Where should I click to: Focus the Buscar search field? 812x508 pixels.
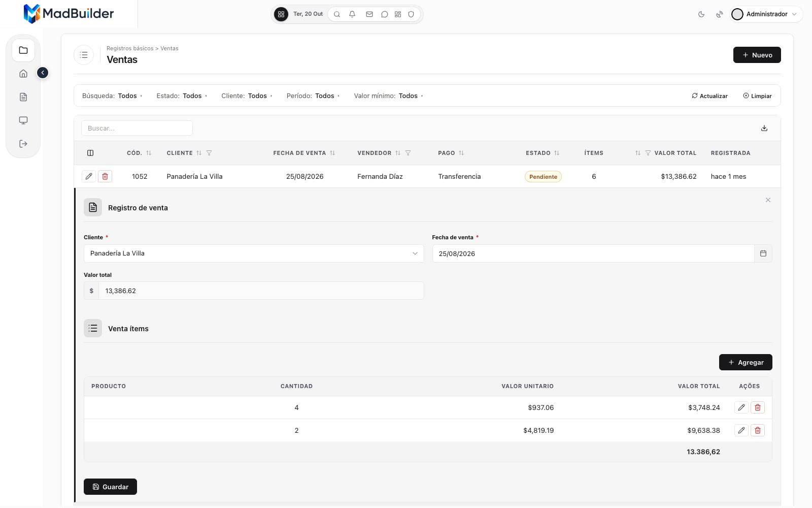[x=137, y=128]
